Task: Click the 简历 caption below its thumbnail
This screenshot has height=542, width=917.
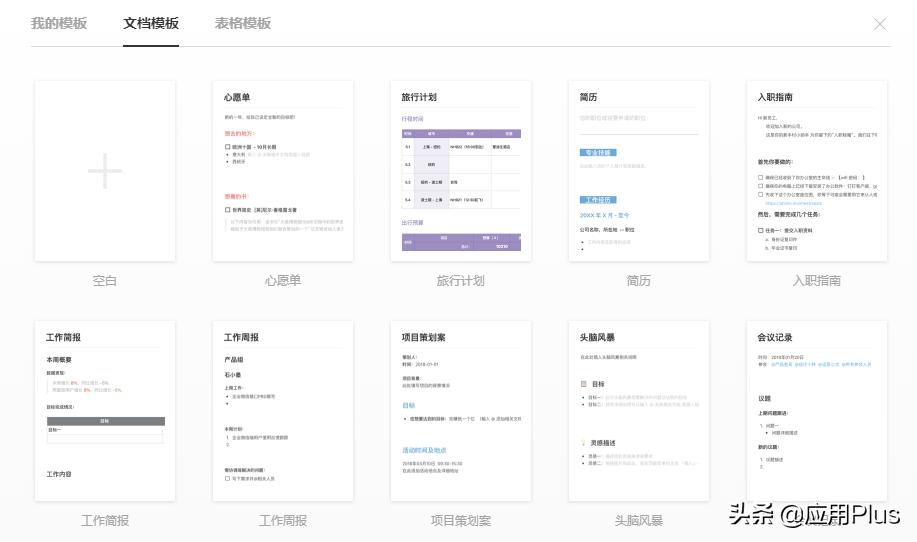Action: tap(639, 281)
